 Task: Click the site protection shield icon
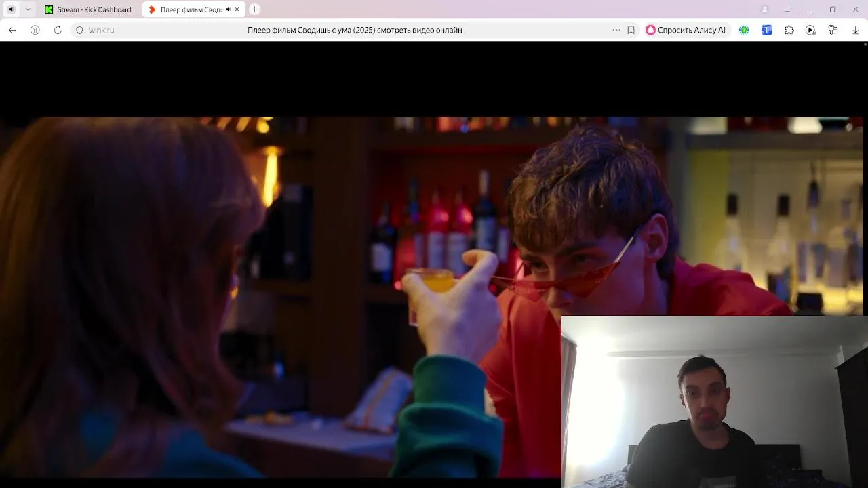(79, 30)
